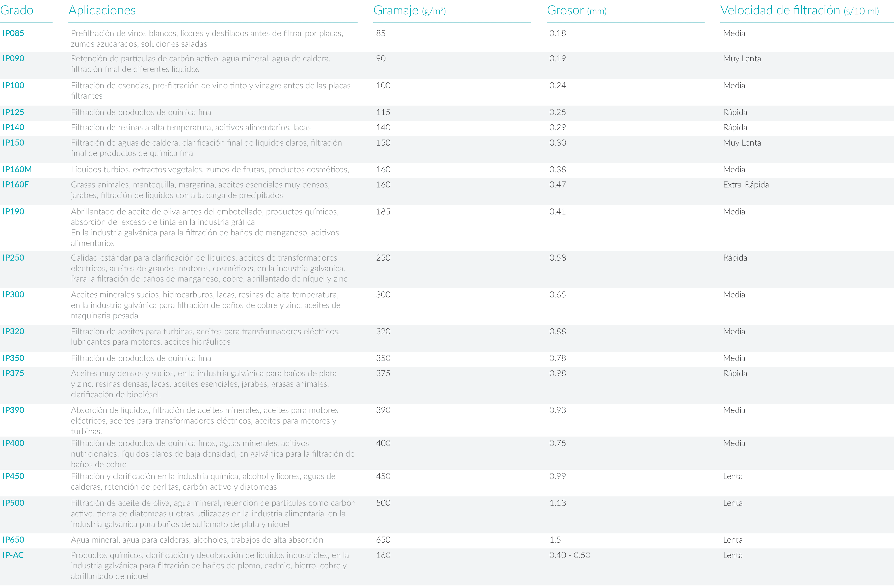Viewport: 894px width, 588px height.
Task: Click the Aplicaciones column header
Action: pyautogui.click(x=102, y=10)
